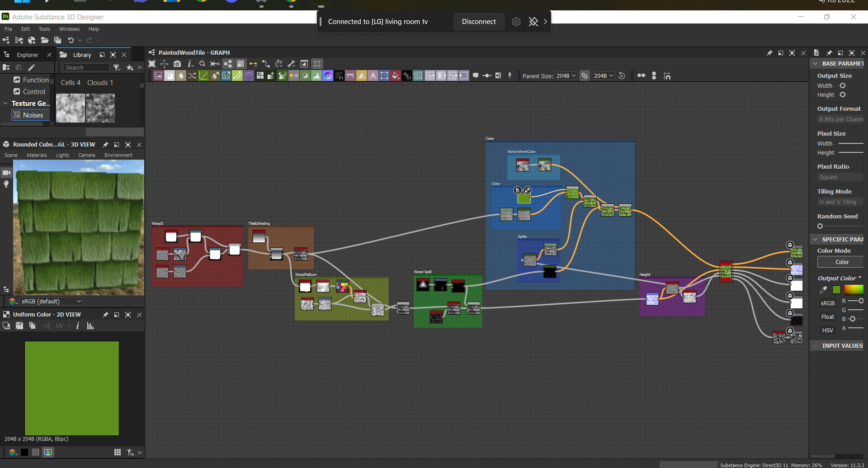The width and height of the screenshot is (868, 468).
Task: Collapse the Texture Generators tree section
Action: pyautogui.click(x=5, y=103)
